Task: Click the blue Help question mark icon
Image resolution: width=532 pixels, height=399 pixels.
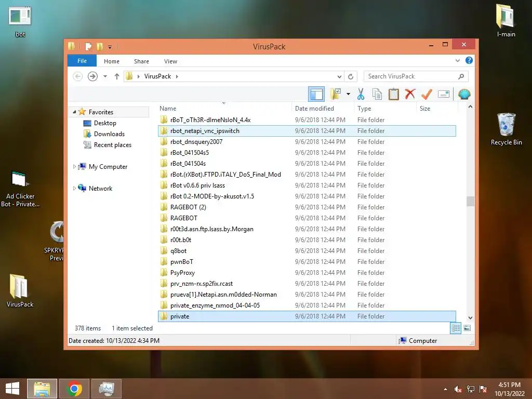Action: pyautogui.click(x=469, y=60)
